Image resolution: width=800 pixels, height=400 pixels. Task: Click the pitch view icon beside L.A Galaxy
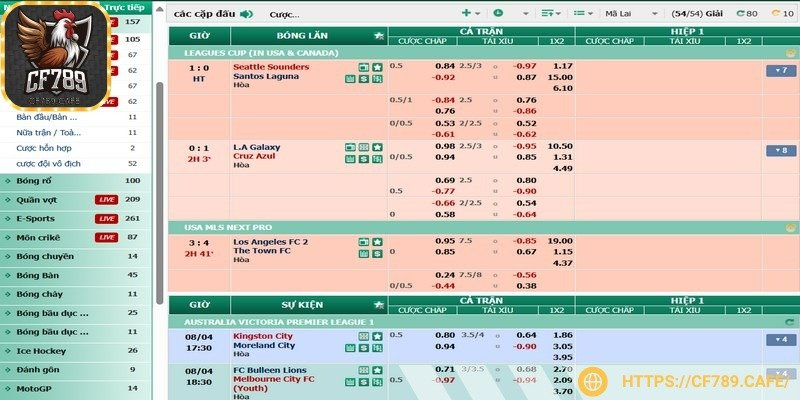click(x=364, y=147)
